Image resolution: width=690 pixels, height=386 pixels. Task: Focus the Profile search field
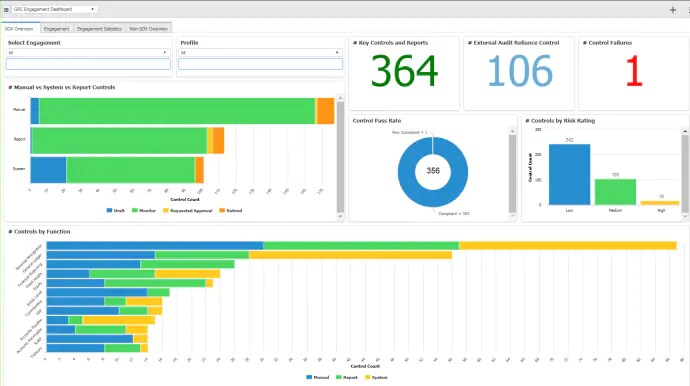pos(260,64)
